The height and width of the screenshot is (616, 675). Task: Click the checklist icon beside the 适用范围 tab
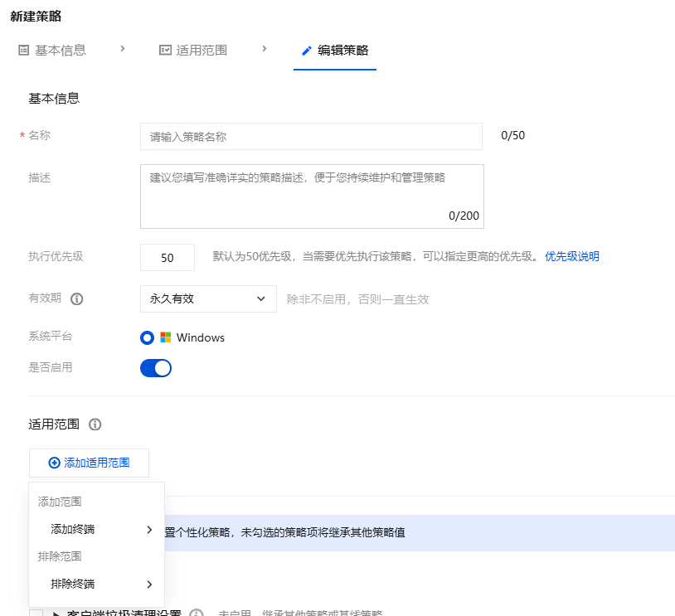coord(165,51)
